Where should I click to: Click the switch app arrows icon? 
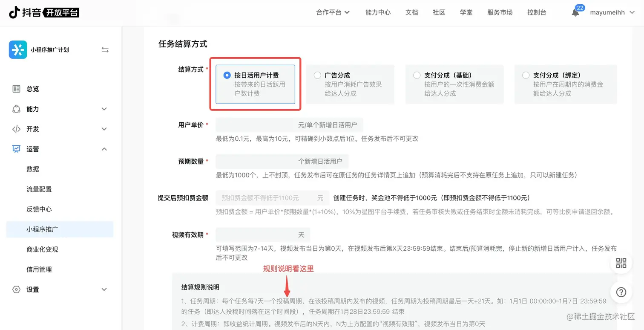[x=105, y=49]
